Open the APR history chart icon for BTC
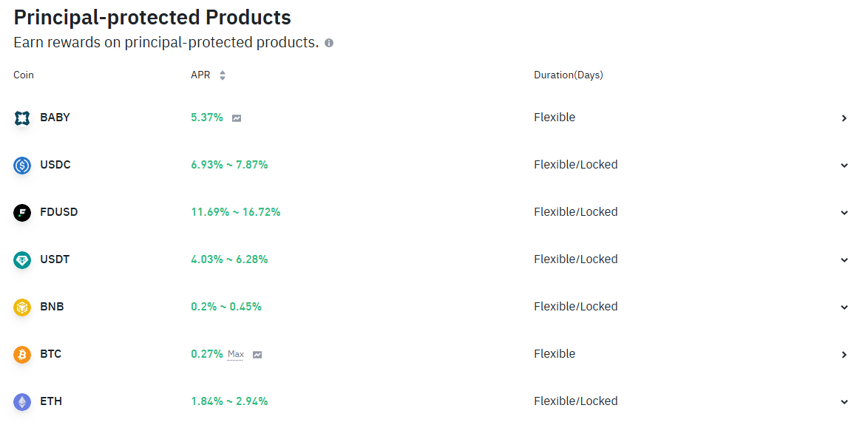Screen dimensions: 868x425 [257, 354]
